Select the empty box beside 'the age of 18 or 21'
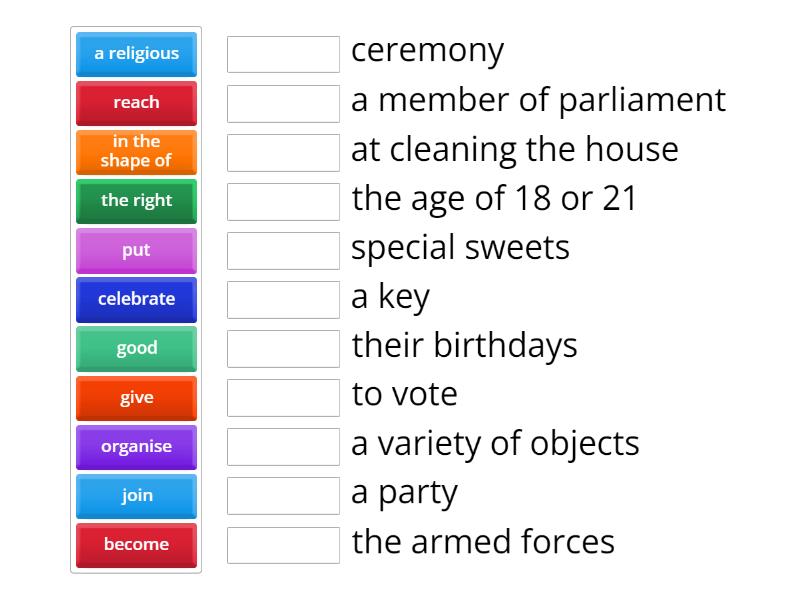 283,201
